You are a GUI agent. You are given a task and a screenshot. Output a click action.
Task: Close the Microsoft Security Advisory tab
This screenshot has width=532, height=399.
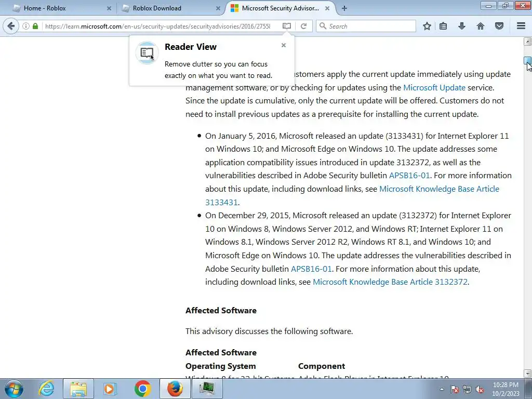(x=327, y=8)
